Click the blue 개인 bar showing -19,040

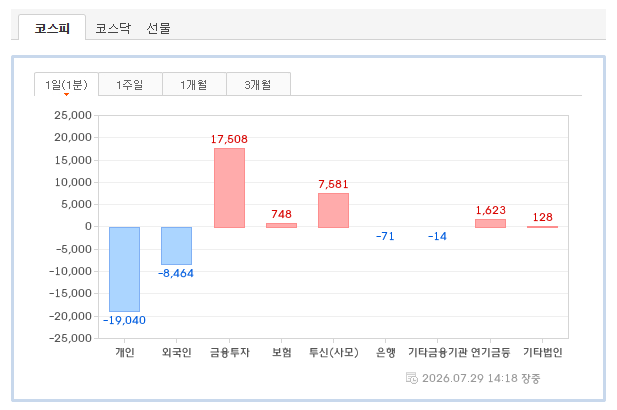coord(124,269)
